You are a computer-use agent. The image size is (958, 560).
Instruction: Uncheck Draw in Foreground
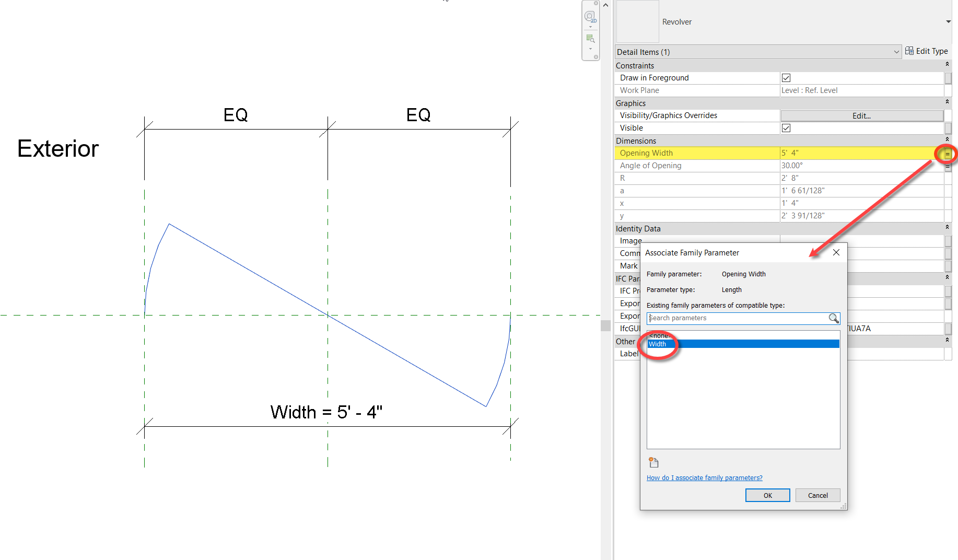click(786, 77)
